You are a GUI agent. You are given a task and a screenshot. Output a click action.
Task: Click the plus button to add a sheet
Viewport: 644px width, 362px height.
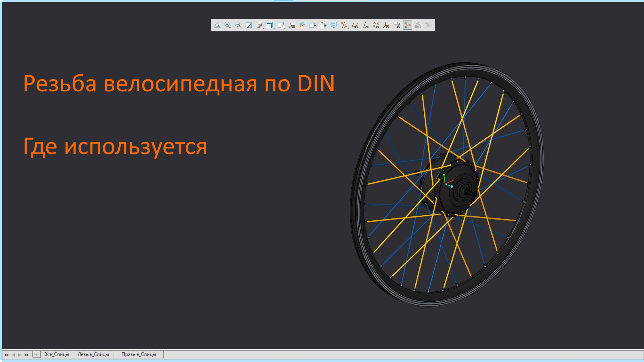point(36,354)
